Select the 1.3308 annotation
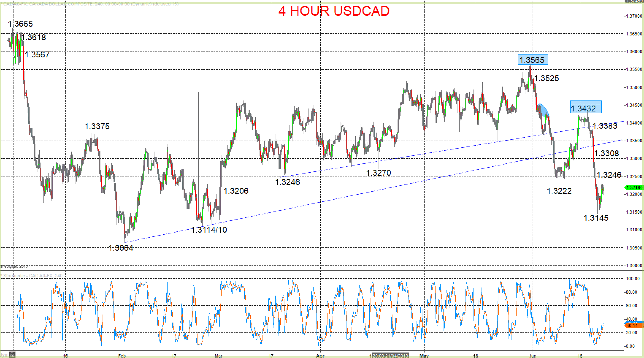The image size is (644, 358). click(606, 153)
